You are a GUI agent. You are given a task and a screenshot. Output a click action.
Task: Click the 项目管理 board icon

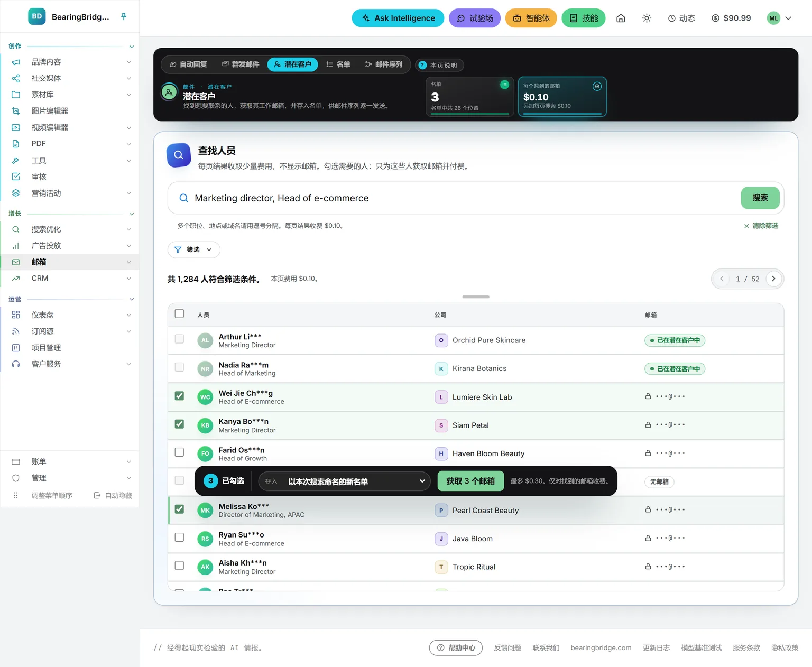(x=16, y=348)
